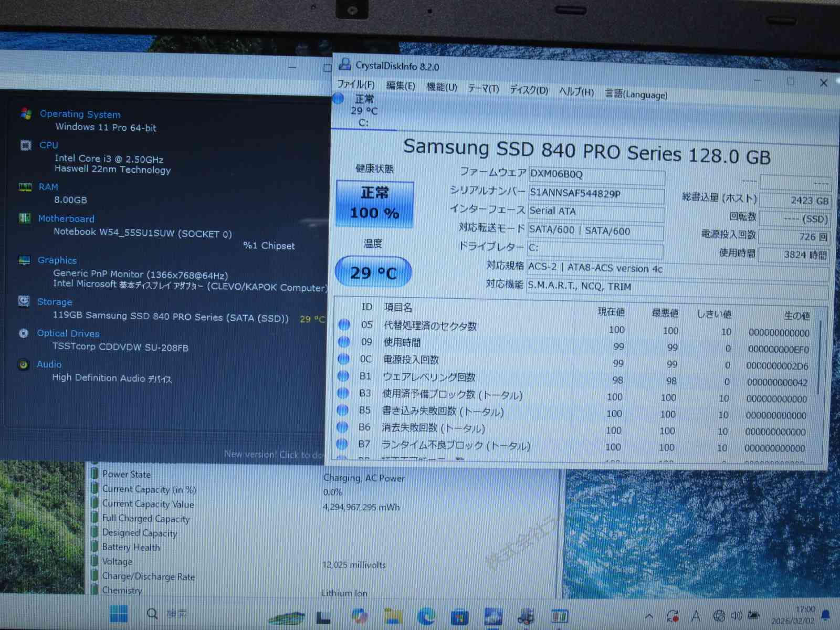Click the Graphics monitor icon
The width and height of the screenshot is (840, 630).
pos(24,260)
